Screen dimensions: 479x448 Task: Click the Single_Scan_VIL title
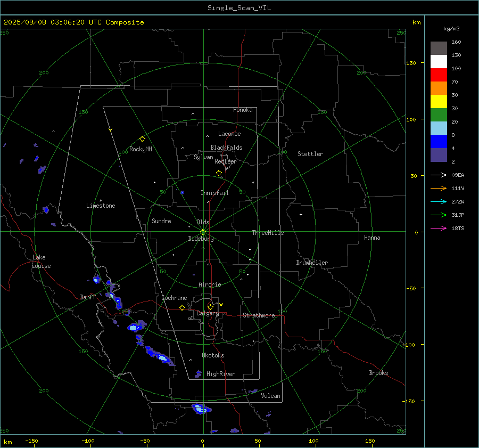(239, 8)
